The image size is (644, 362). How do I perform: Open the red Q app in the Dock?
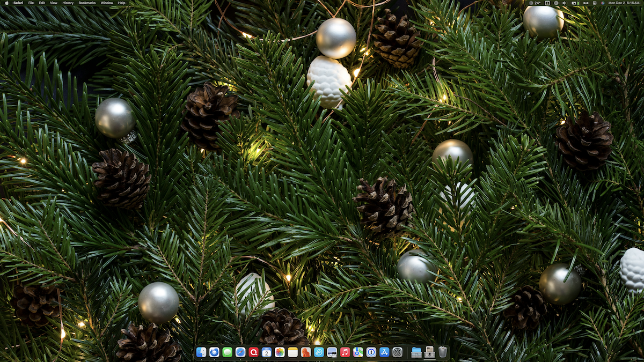253,352
